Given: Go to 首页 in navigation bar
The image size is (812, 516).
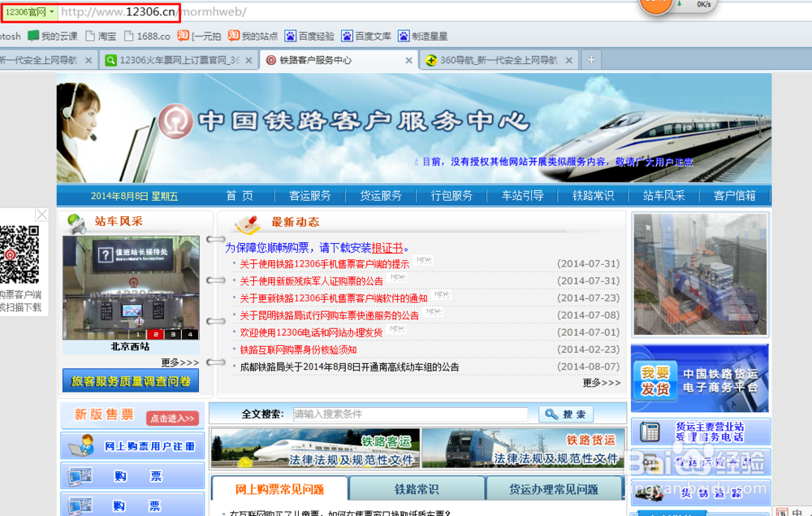Looking at the screenshot, I should [x=240, y=196].
